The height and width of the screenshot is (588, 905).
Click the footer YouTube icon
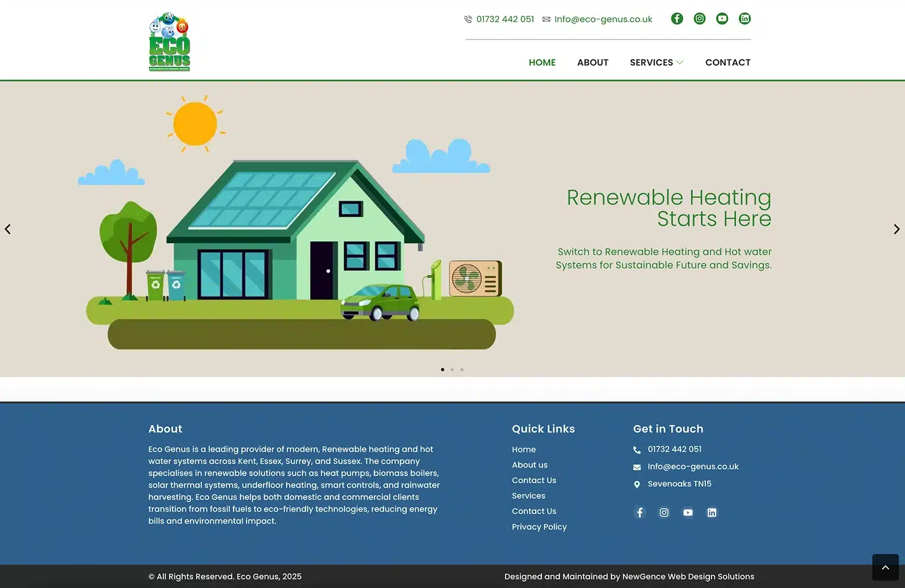(688, 512)
